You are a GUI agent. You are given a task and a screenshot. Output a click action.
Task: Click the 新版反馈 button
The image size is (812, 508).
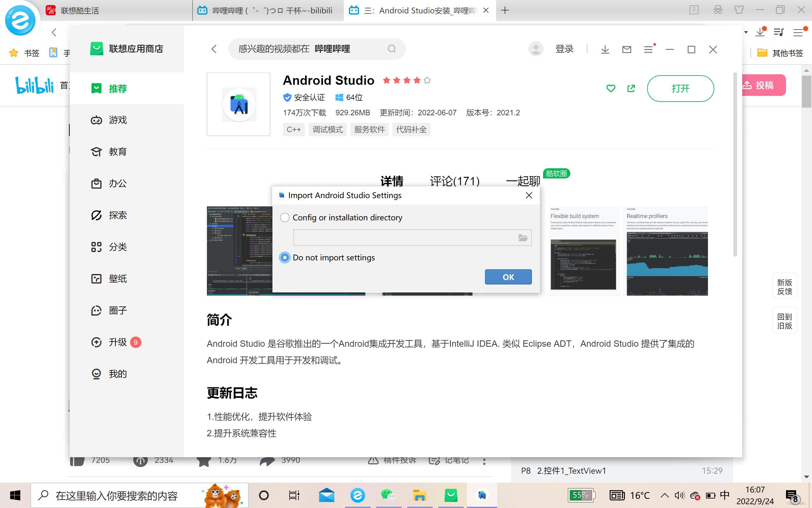pos(784,287)
